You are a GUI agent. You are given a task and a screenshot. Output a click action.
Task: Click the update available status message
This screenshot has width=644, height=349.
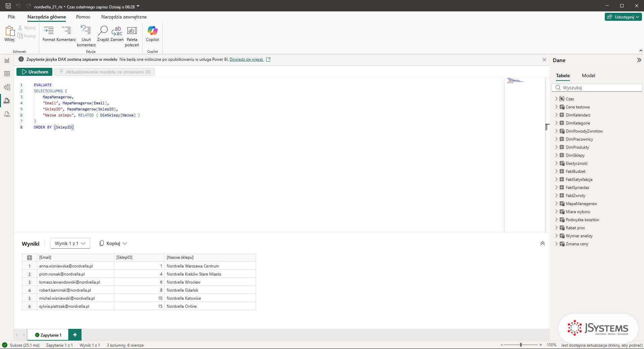tap(602, 345)
